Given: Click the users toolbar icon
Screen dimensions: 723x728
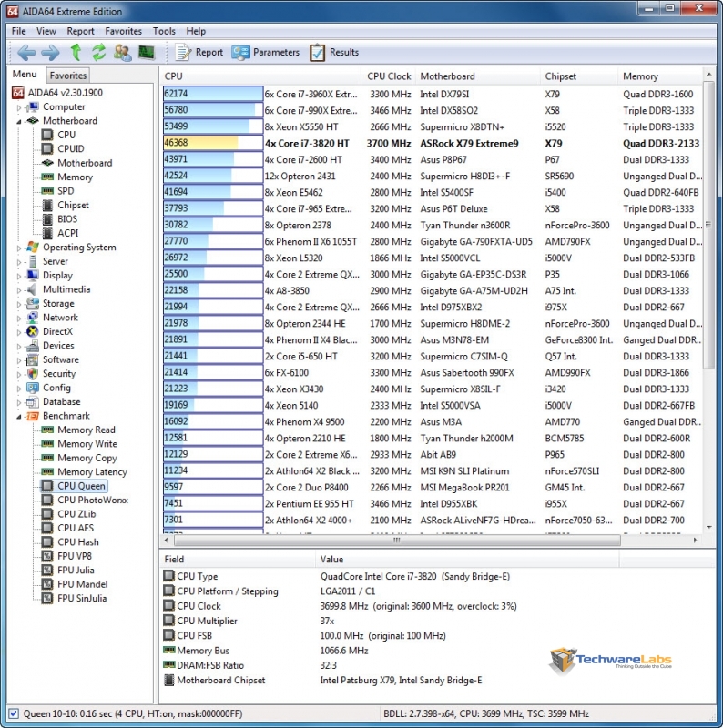Looking at the screenshot, I should [x=123, y=53].
